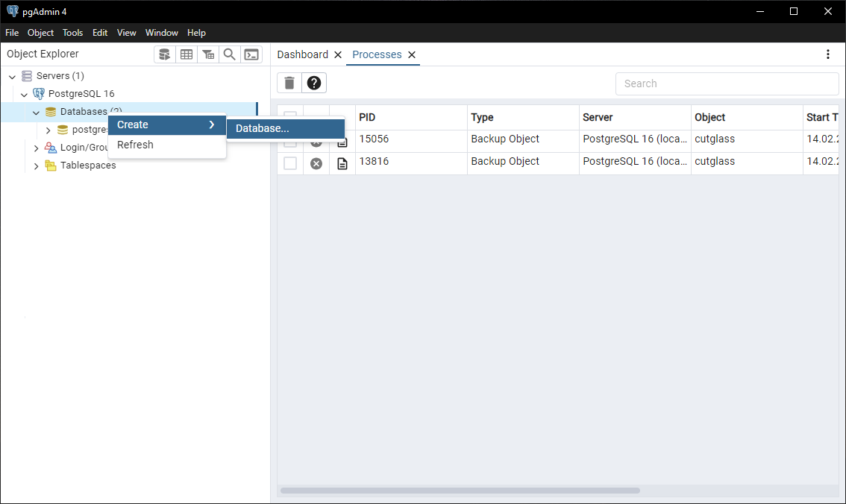Click the Filtered Rows icon
The height and width of the screenshot is (504, 846).
click(x=208, y=54)
